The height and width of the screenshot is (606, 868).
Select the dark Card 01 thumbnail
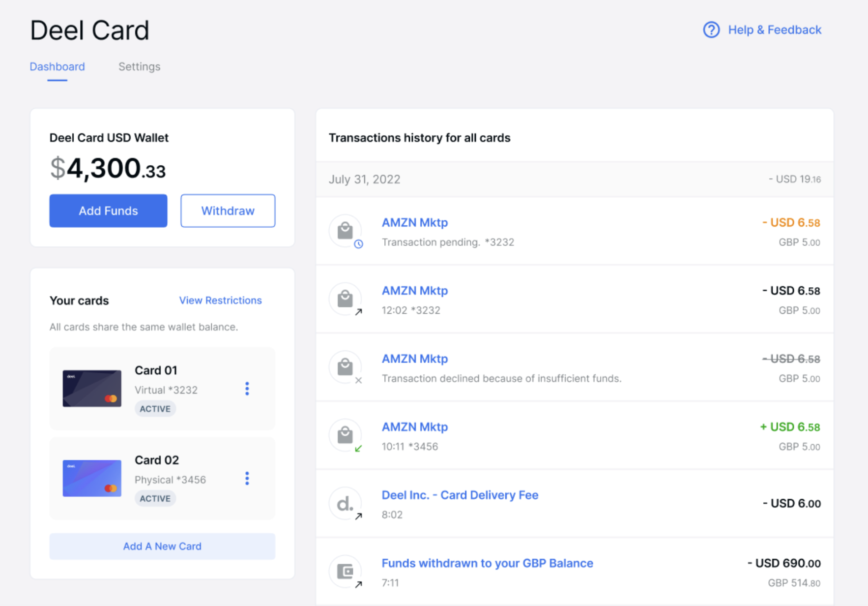click(92, 389)
